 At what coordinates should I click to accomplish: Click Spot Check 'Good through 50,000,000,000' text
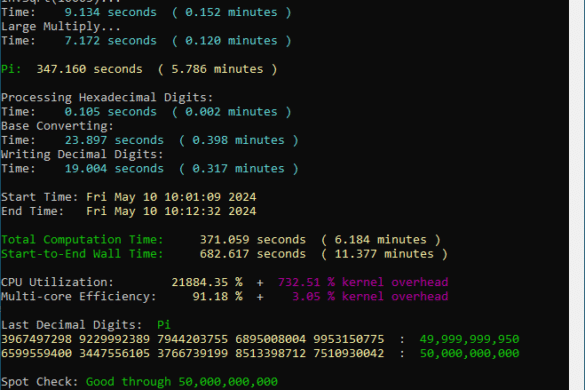(x=182, y=381)
